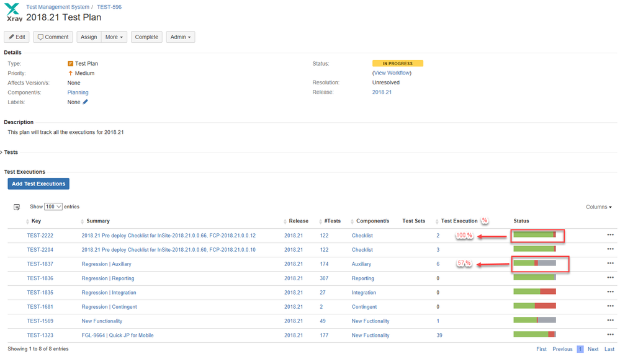The height and width of the screenshot is (364, 620).
Task: Open the Admin dropdown menu
Action: tap(181, 37)
